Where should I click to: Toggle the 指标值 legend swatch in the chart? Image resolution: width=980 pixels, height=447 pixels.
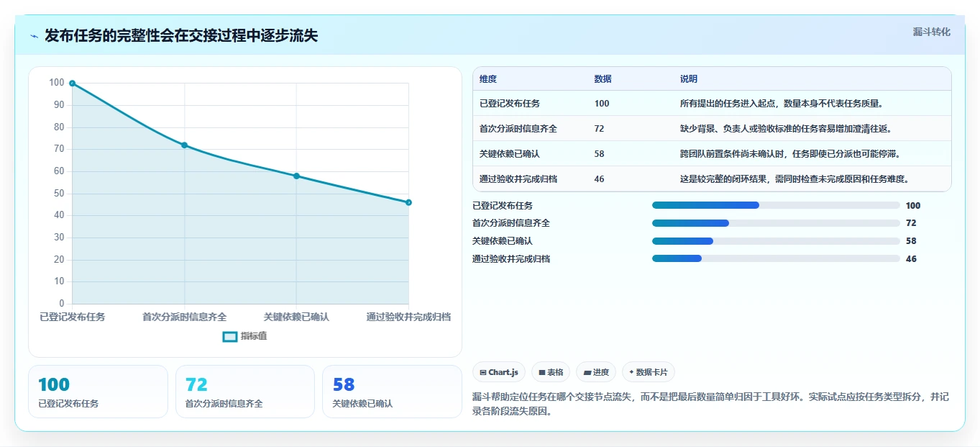[x=230, y=337]
